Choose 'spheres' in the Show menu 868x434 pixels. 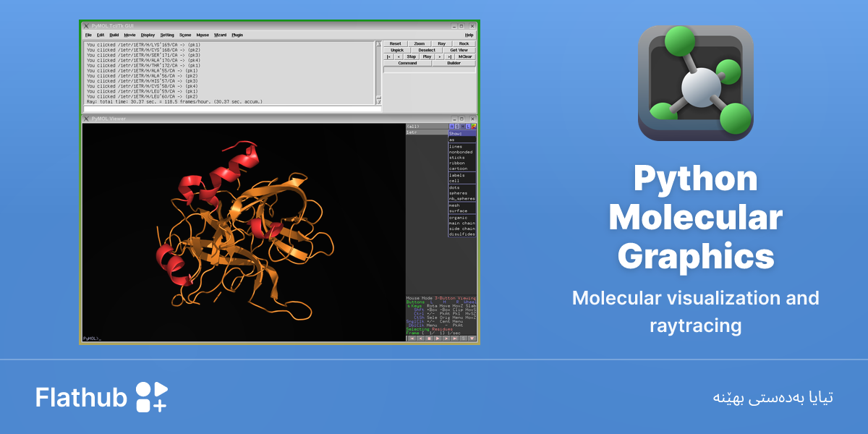462,193
